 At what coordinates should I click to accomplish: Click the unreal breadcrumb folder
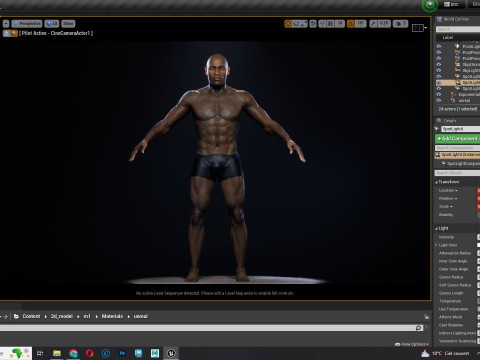coord(141,316)
